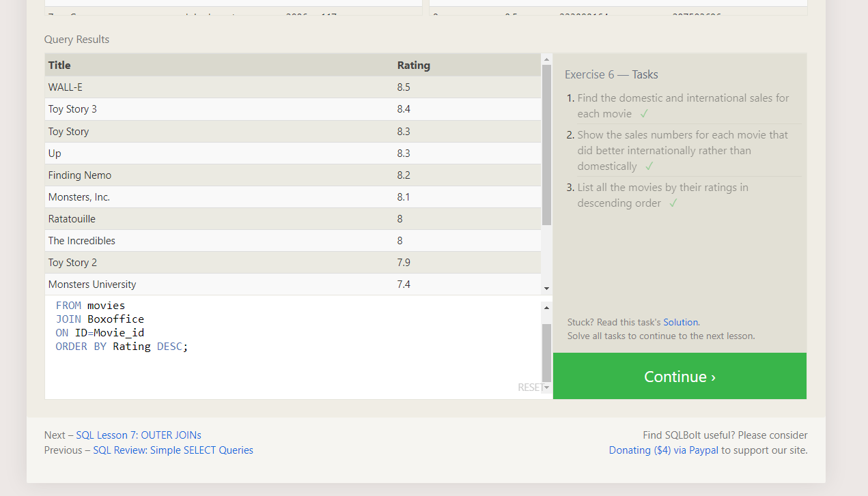Click the 8.5 rating value

[x=404, y=87]
